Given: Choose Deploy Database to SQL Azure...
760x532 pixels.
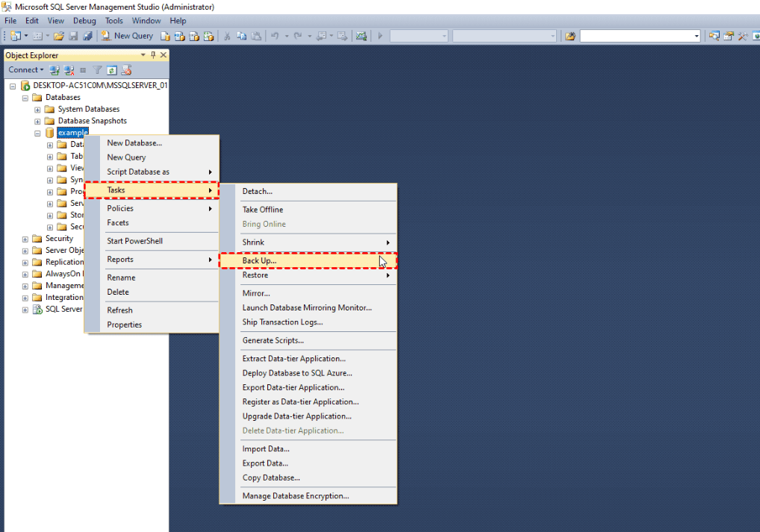Looking at the screenshot, I should pos(308,373).
